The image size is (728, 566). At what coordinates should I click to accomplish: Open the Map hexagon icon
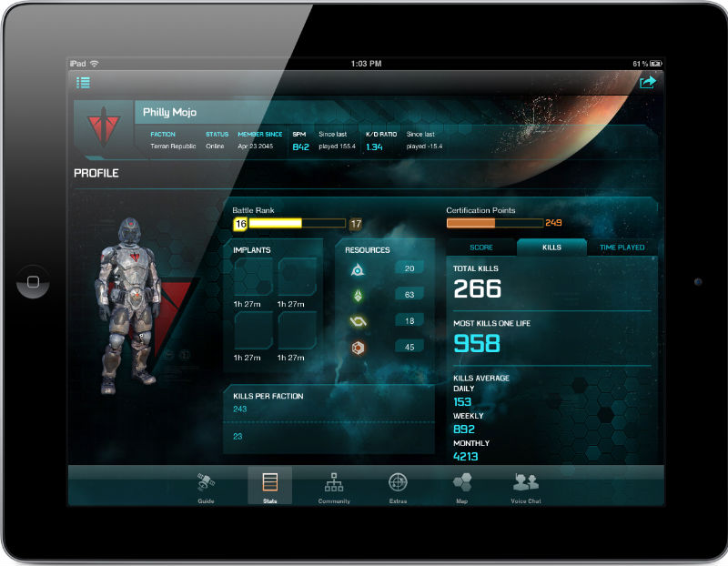pyautogui.click(x=462, y=482)
